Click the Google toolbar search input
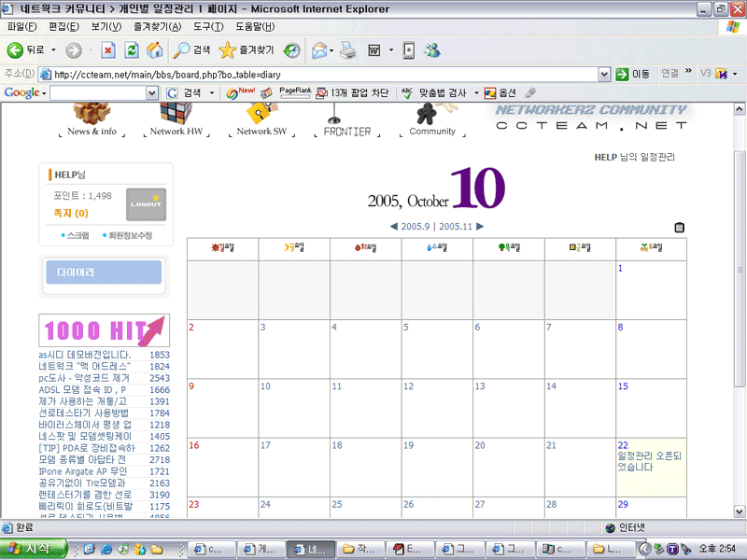 [98, 92]
